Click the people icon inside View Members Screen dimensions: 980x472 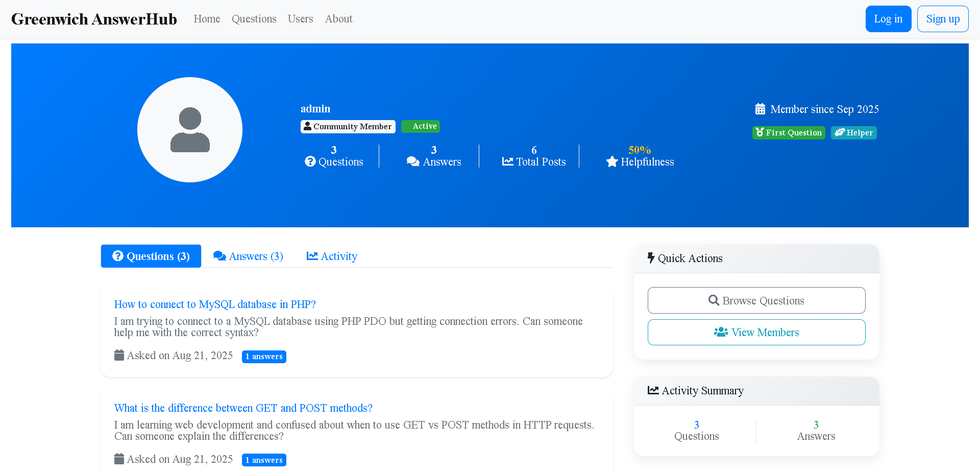pos(721,332)
